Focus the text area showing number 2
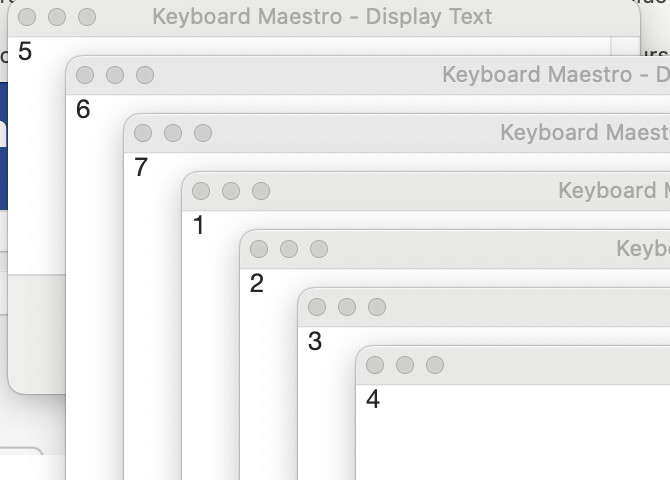 268,380
